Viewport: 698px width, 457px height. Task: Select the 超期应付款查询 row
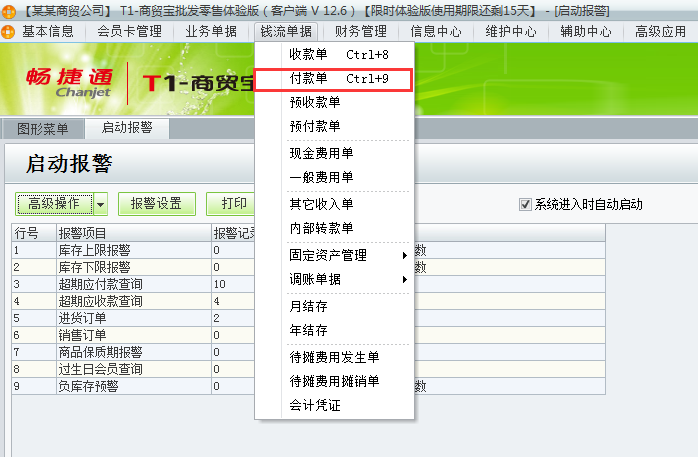point(308,284)
